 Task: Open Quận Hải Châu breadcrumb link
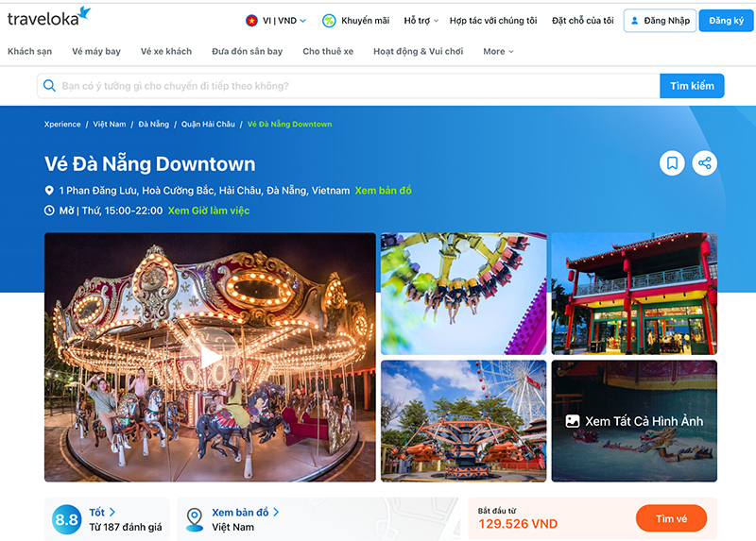(x=208, y=125)
